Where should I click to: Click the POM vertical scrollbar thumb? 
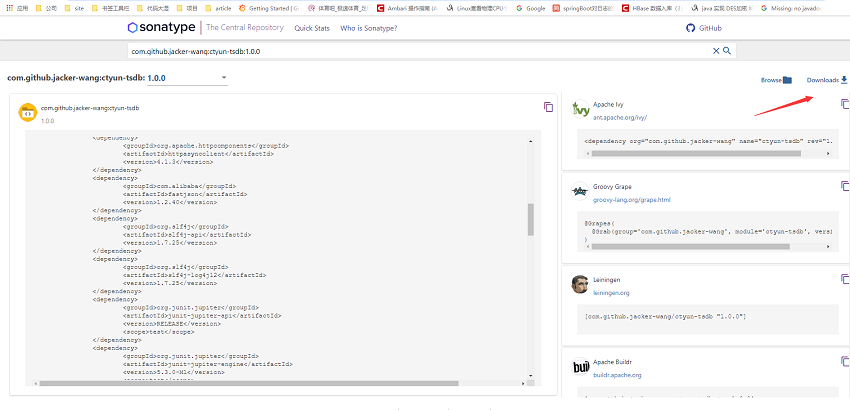(531, 220)
